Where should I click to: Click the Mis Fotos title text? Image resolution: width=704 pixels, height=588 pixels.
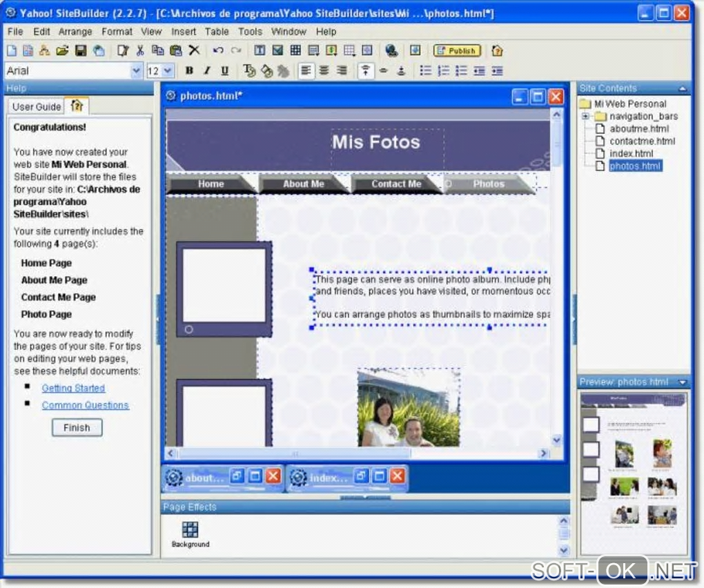(x=375, y=142)
